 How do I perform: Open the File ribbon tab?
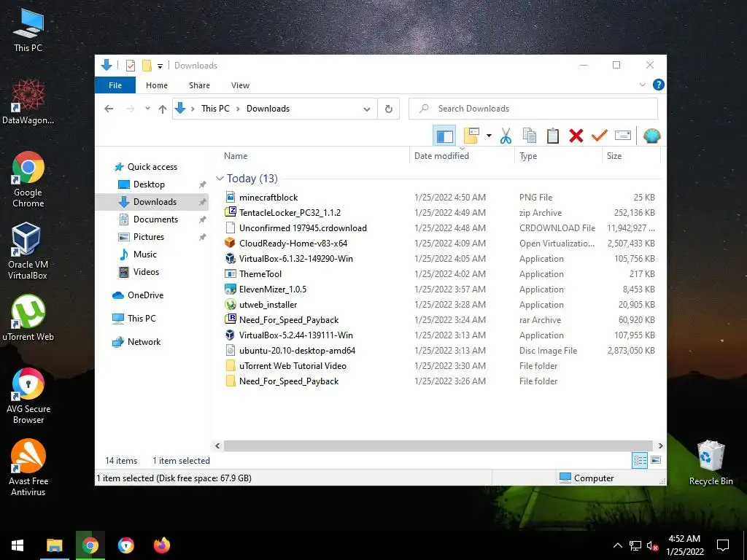[115, 85]
